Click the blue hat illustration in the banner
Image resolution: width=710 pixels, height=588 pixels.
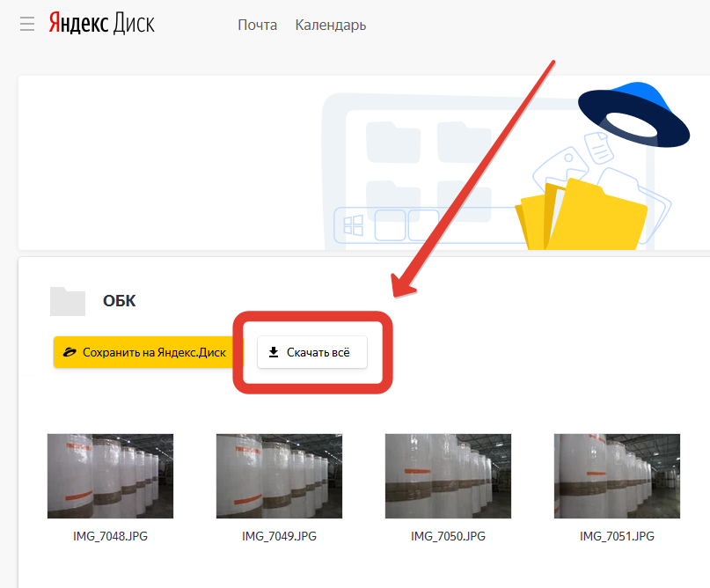[633, 114]
